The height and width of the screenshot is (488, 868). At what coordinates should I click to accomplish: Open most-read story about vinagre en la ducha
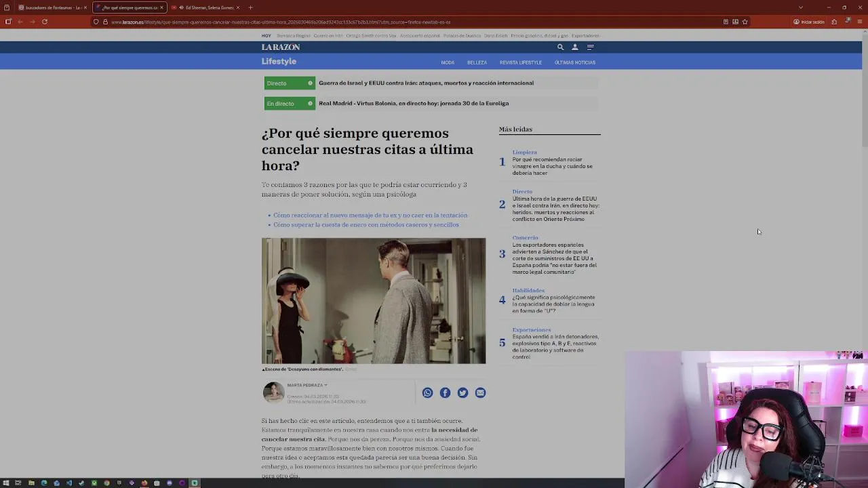552,166
